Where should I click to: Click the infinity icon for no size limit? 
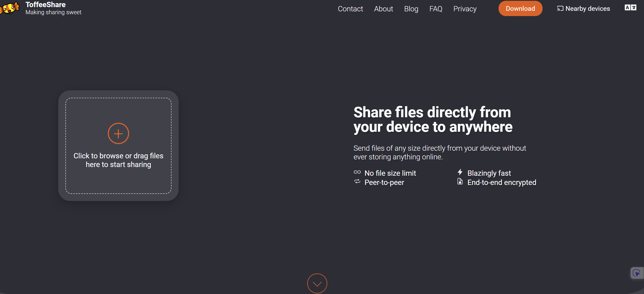point(357,172)
